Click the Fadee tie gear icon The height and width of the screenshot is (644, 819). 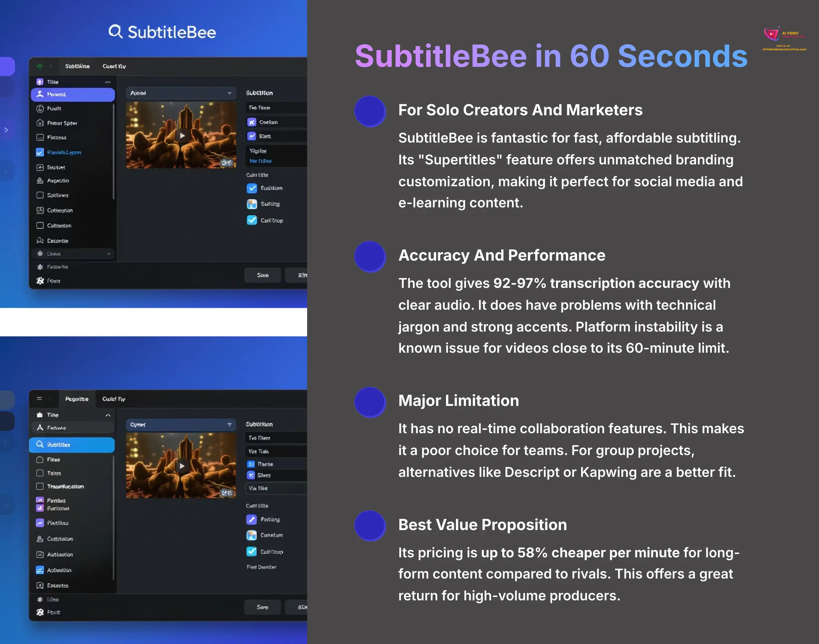click(40, 267)
